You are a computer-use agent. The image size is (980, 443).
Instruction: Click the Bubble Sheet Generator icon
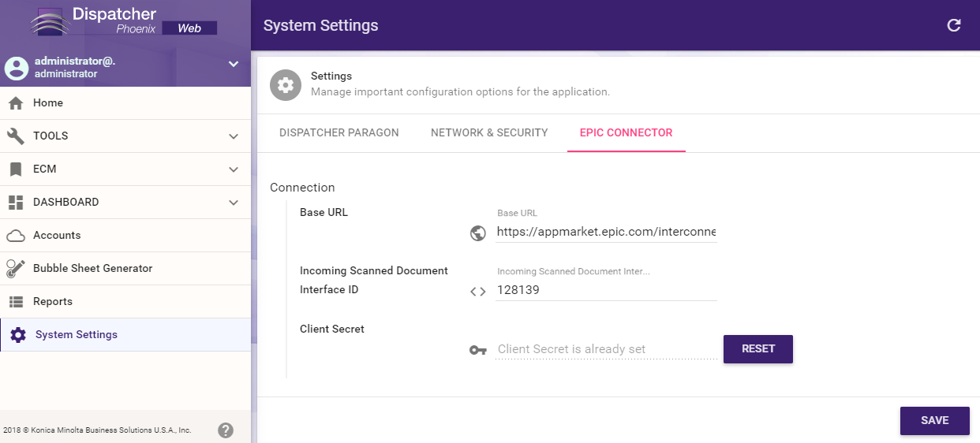(x=16, y=269)
